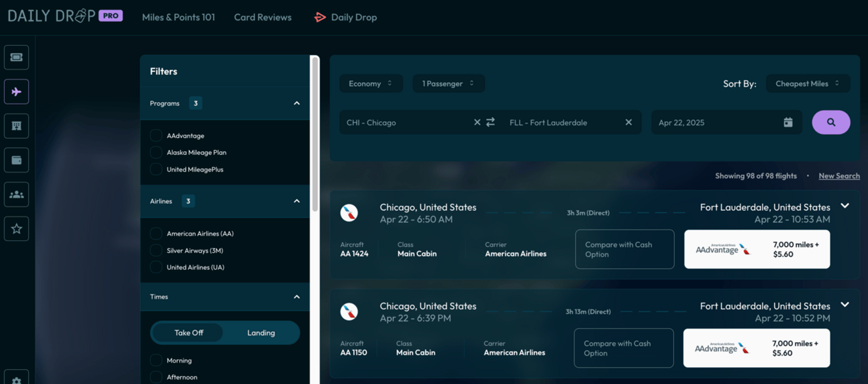This screenshot has height=384, width=868.
Task: Click the '3h 3m (Direct)' duration label
Action: (588, 213)
